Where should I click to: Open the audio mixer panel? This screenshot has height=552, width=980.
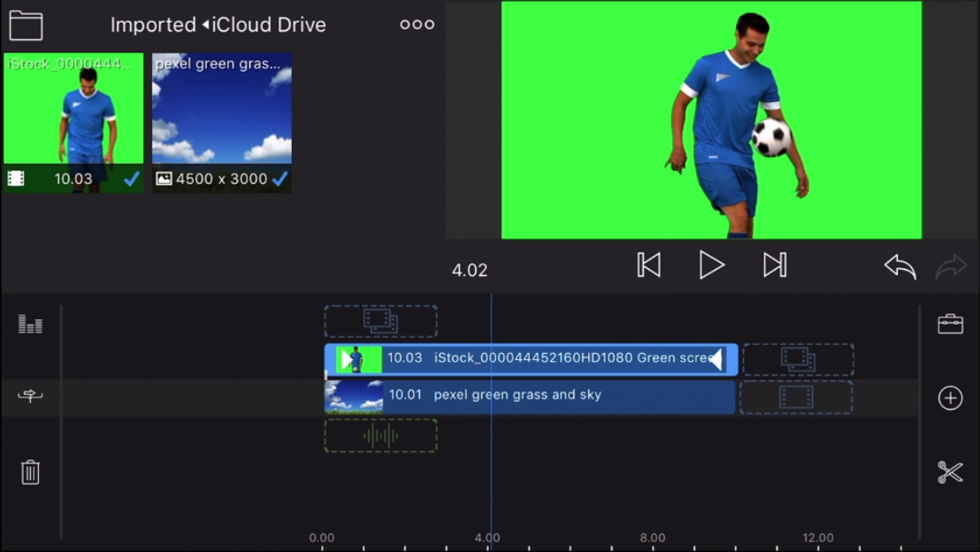[x=29, y=323]
